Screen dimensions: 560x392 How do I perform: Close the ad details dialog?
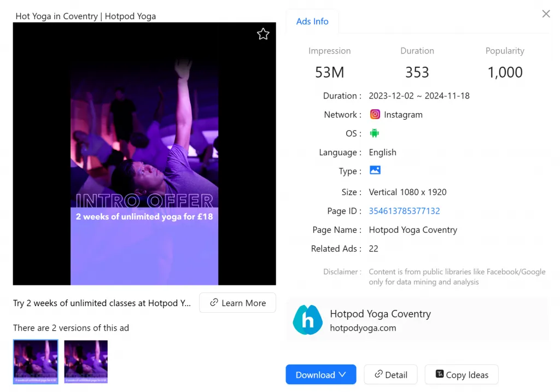click(x=546, y=14)
